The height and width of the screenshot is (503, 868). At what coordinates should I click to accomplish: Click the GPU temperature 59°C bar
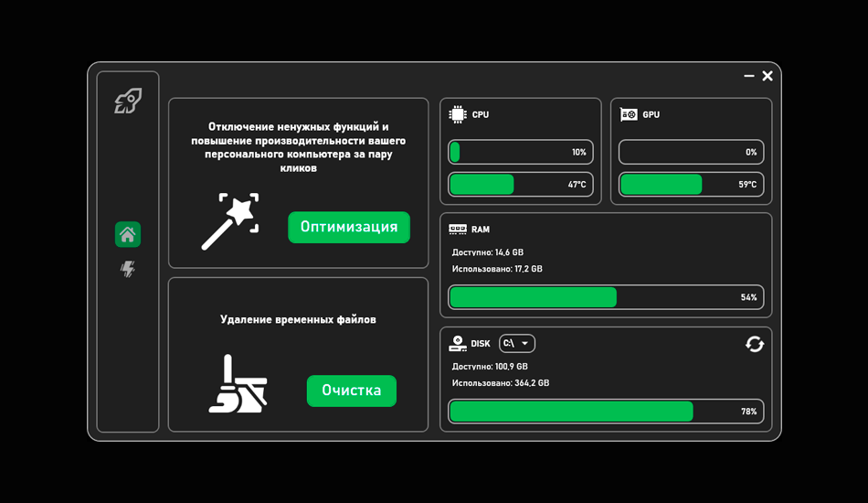tap(691, 185)
